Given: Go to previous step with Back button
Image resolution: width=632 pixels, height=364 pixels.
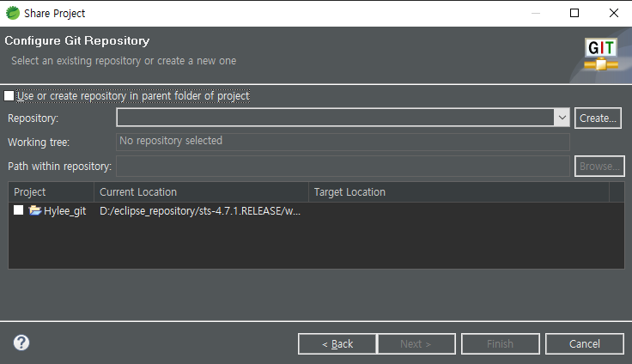Looking at the screenshot, I should click(337, 343).
